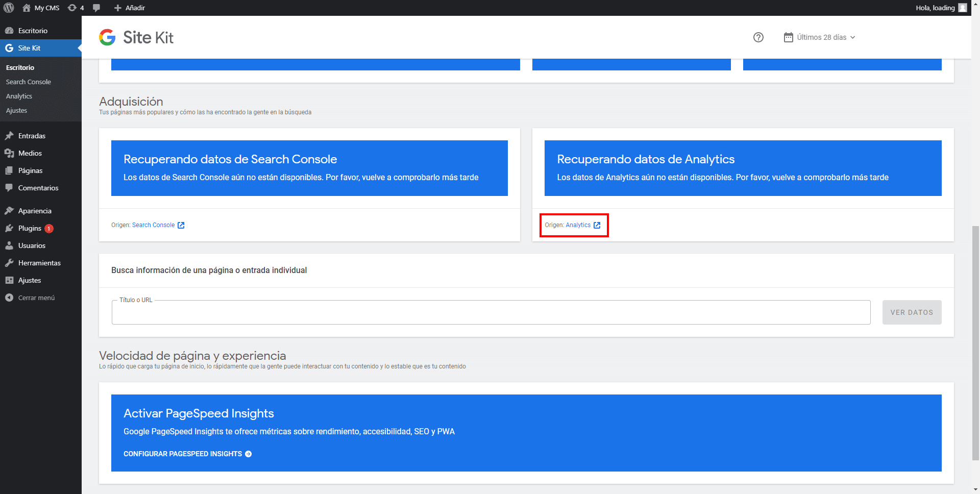Click the page vertical scrollbar
The width and height of the screenshot is (980, 494).
tap(975, 343)
